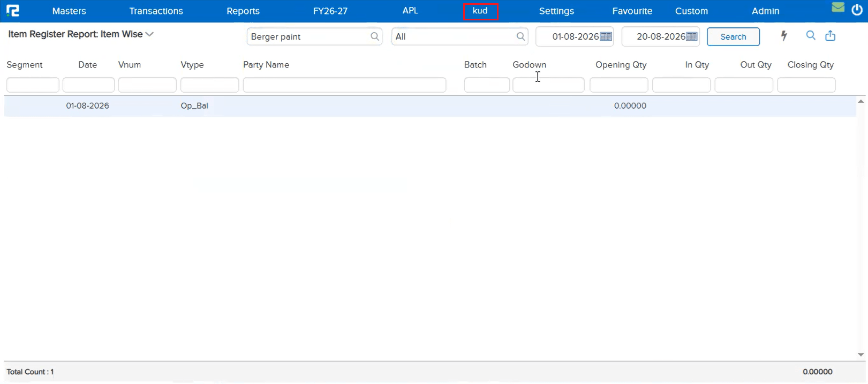868x384 pixels.
Task: Click the footer total 0.00000 value
Action: coord(818,372)
